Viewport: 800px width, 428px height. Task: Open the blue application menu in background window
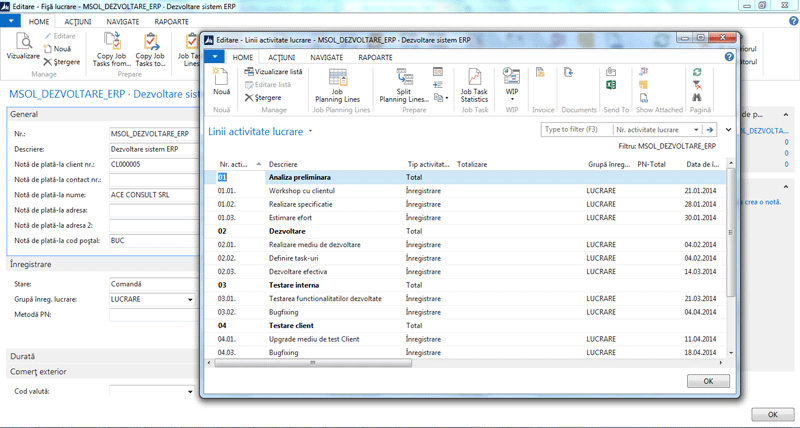10,21
